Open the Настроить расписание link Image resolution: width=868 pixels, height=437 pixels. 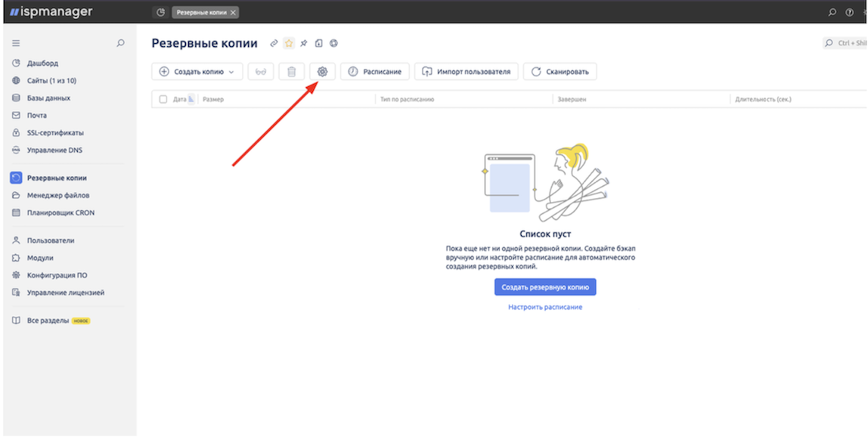point(546,306)
